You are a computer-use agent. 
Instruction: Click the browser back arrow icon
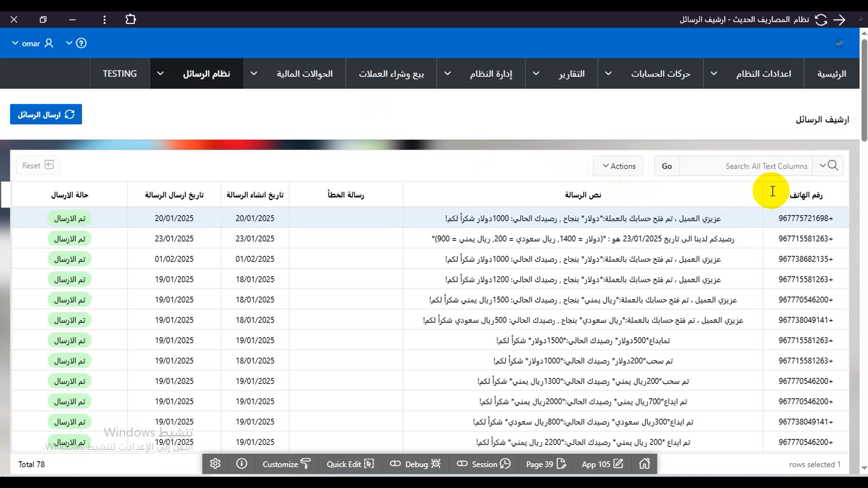[x=840, y=19]
